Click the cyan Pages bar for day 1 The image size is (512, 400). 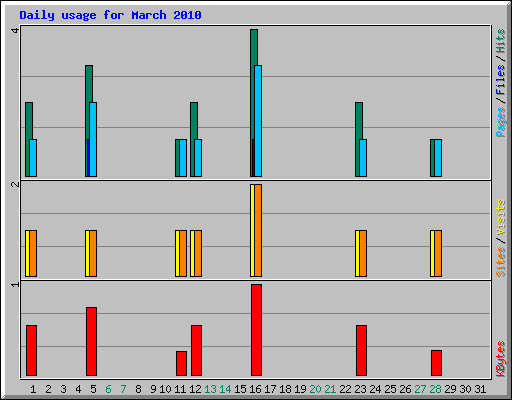(33, 158)
